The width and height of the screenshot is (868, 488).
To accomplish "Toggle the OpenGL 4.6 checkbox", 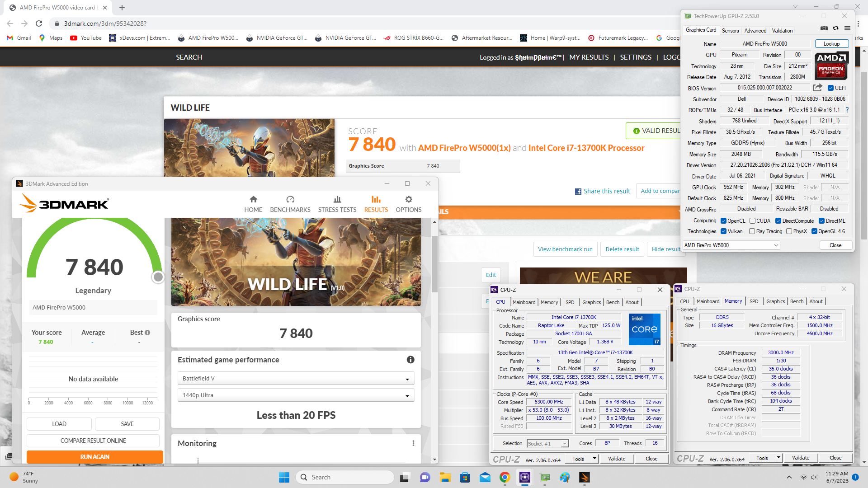I will 814,231.
